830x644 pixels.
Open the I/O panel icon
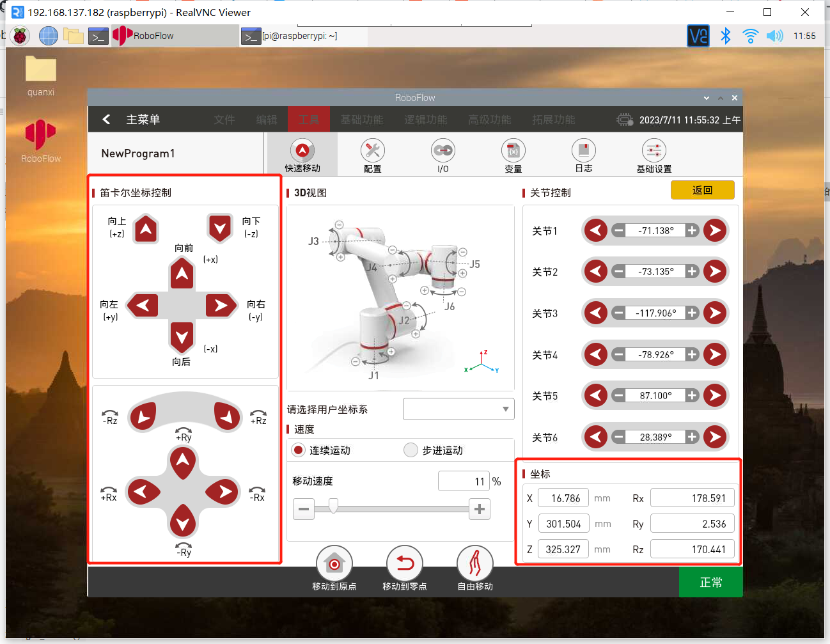point(442,151)
